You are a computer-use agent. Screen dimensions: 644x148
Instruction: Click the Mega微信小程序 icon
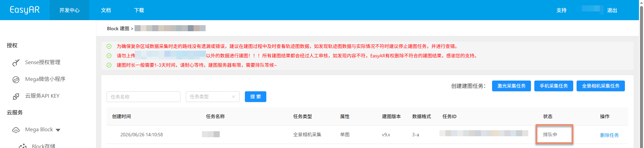pos(16,80)
